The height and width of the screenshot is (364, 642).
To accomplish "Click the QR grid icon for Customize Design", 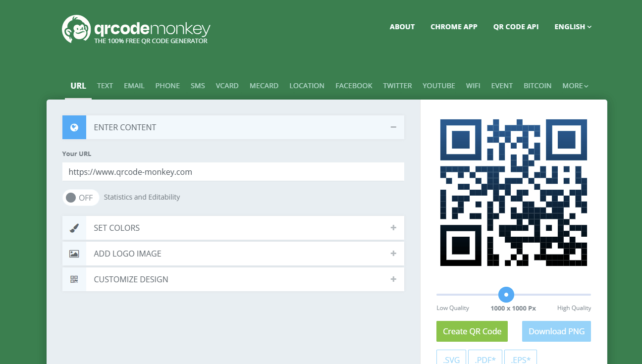I will pos(74,279).
